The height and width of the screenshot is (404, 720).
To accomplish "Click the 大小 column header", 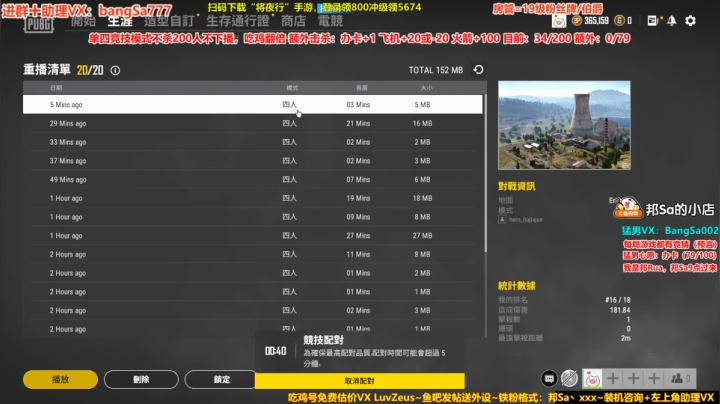I will click(x=427, y=88).
